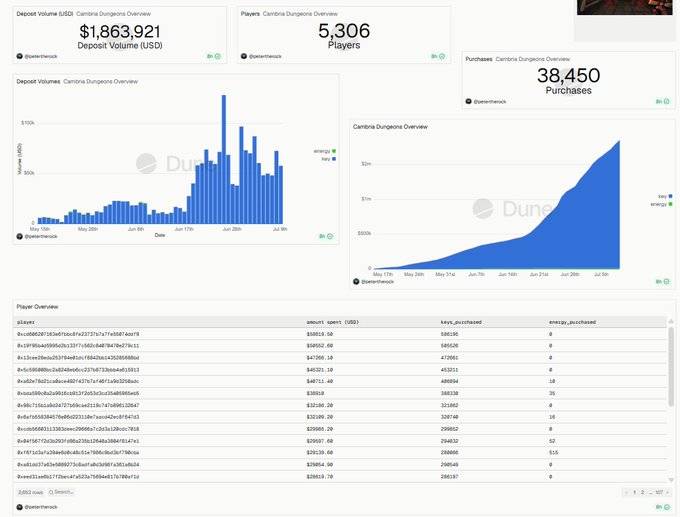Sort the table by amount spent (USD) column
The image size is (680, 517).
pyautogui.click(x=332, y=322)
